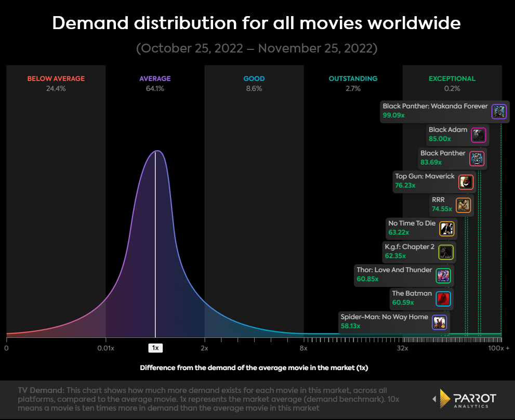Click the GOOD category heading
This screenshot has height=420, width=515.
[254, 78]
